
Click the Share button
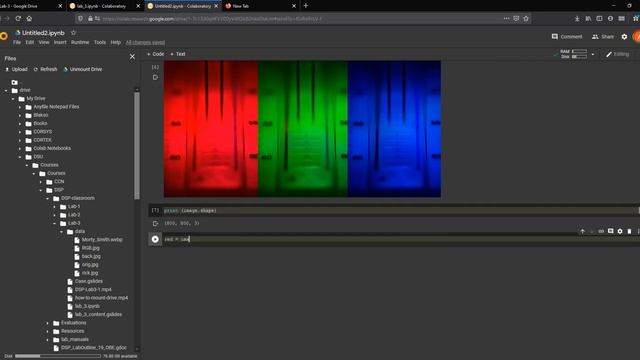tap(603, 37)
